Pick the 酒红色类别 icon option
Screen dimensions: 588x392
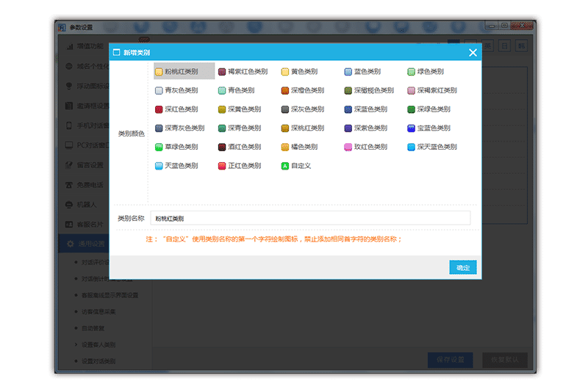pyautogui.click(x=240, y=146)
